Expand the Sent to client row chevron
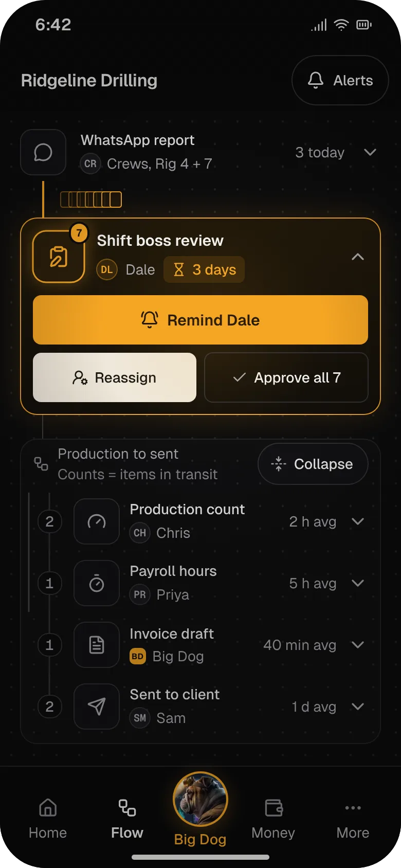The image size is (401, 868). 358,707
